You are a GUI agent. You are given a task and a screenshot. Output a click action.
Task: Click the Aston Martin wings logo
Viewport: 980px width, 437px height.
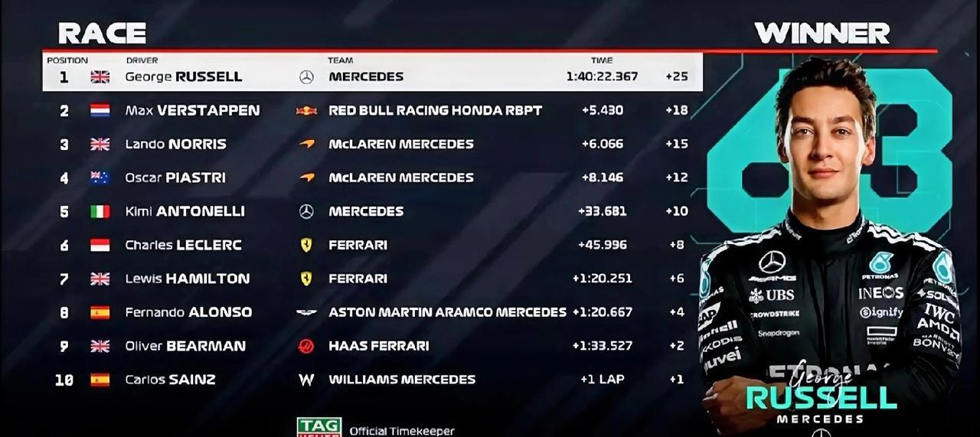[306, 312]
